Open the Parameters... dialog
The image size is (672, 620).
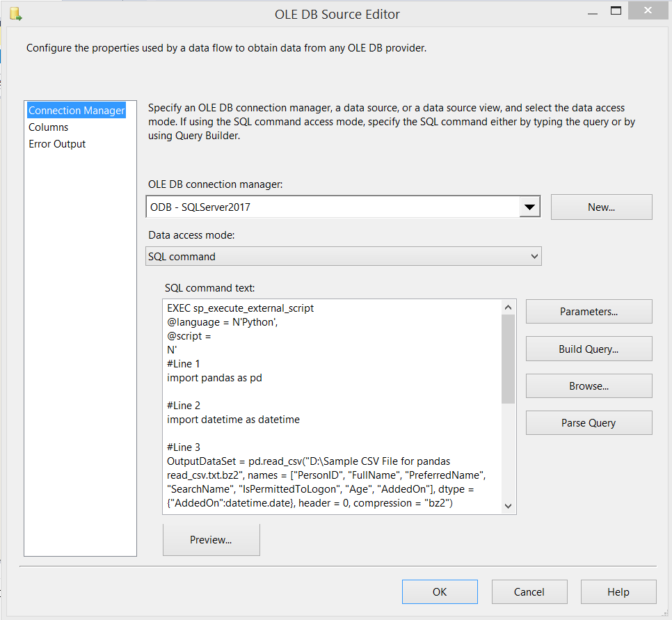(x=589, y=311)
